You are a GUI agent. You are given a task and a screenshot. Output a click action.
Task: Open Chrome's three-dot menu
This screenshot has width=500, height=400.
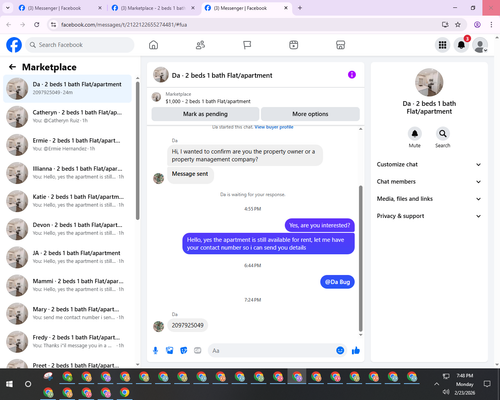point(491,25)
